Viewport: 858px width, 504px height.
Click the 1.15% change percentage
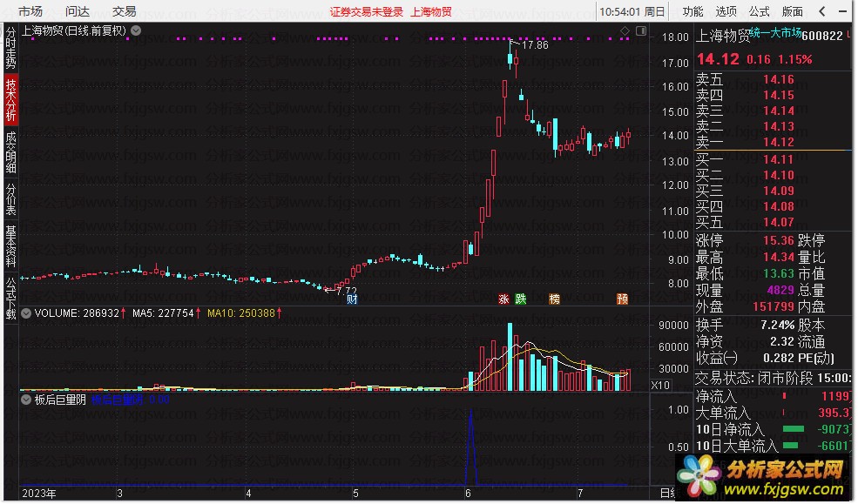click(794, 59)
